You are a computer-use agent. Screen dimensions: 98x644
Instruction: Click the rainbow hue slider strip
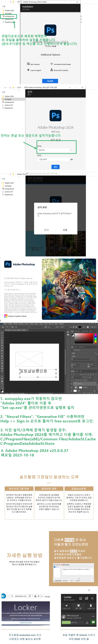(95, 338)
